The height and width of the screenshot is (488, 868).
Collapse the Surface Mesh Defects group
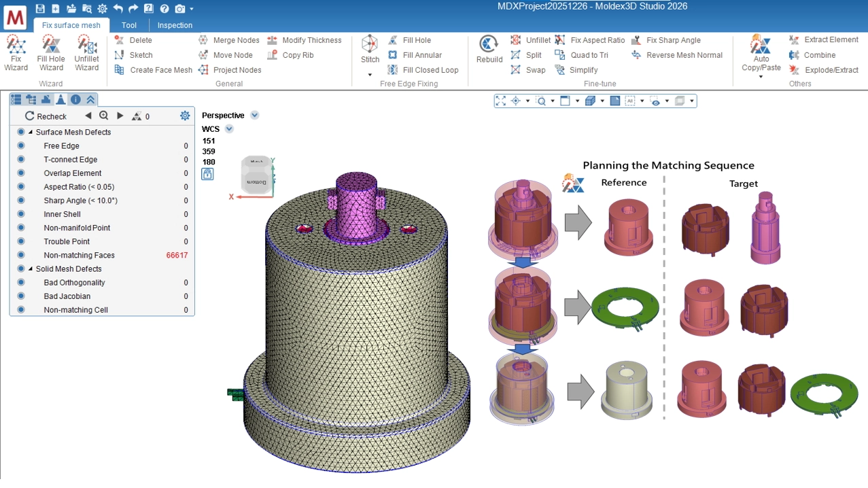click(31, 133)
